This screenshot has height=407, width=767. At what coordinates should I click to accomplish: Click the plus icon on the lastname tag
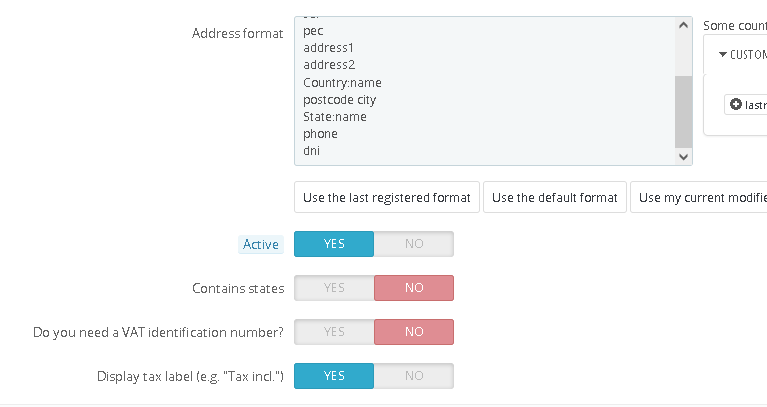point(736,104)
